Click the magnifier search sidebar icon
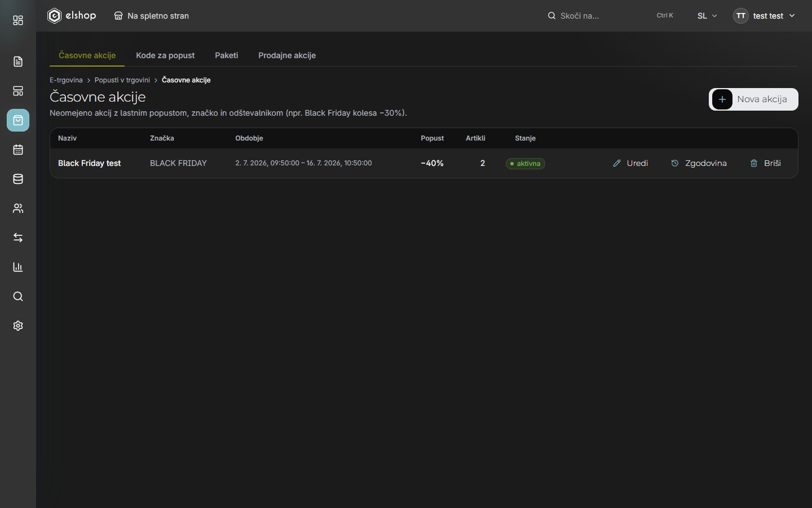 [18, 296]
